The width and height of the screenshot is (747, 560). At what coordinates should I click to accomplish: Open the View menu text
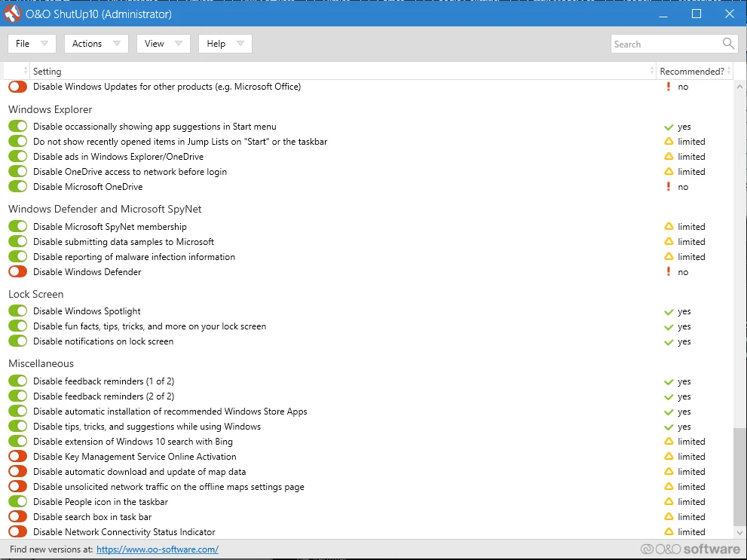tap(154, 43)
